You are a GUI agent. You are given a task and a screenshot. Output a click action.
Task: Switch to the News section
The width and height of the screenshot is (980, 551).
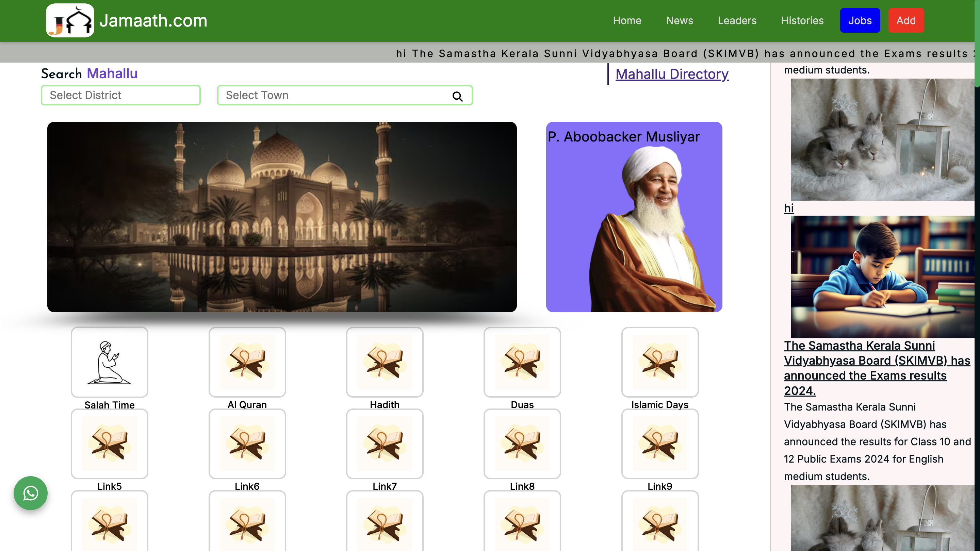point(680,20)
